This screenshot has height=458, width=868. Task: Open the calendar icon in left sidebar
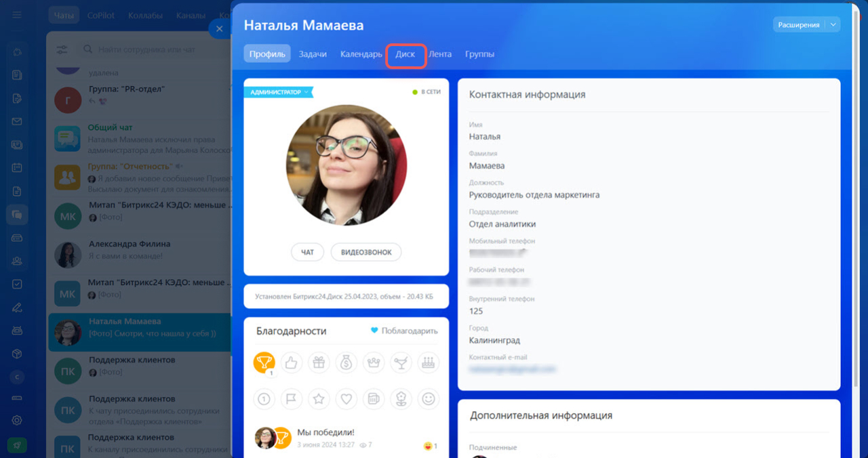click(17, 167)
